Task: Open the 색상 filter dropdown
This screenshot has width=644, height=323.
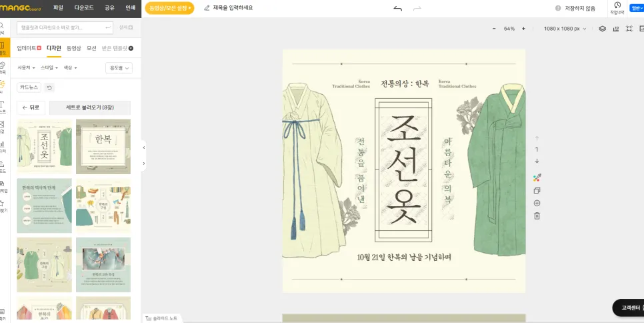Action: 70,68
